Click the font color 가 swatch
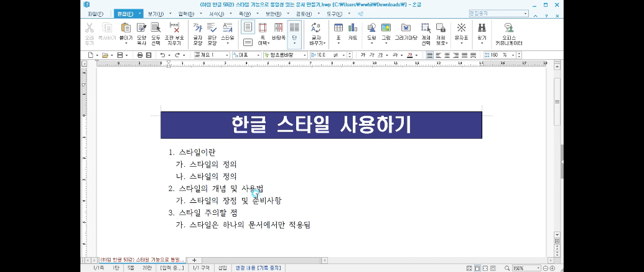Screen dimensions: 644x272 coord(410,55)
